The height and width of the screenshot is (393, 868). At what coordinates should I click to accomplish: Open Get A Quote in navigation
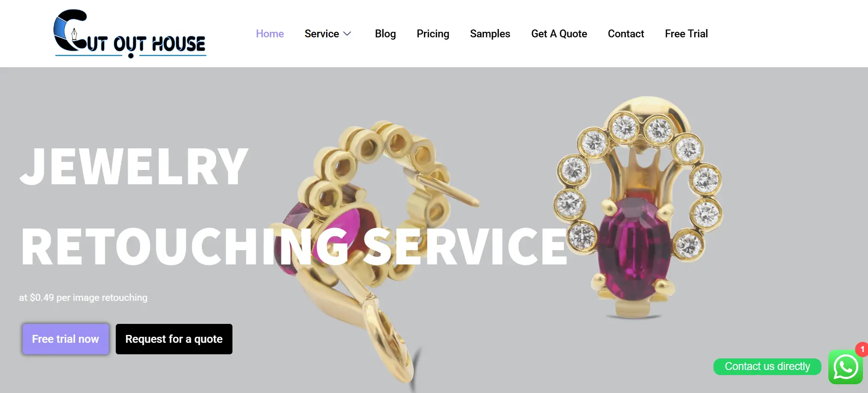559,34
